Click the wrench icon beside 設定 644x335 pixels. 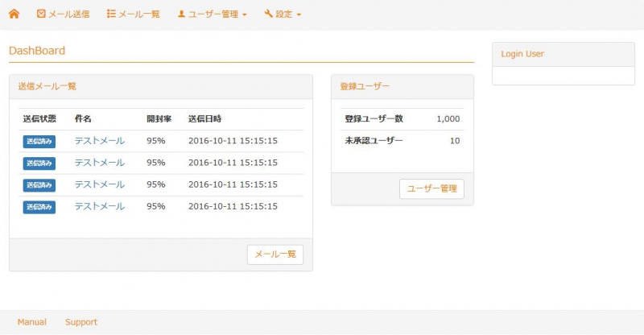tap(268, 14)
